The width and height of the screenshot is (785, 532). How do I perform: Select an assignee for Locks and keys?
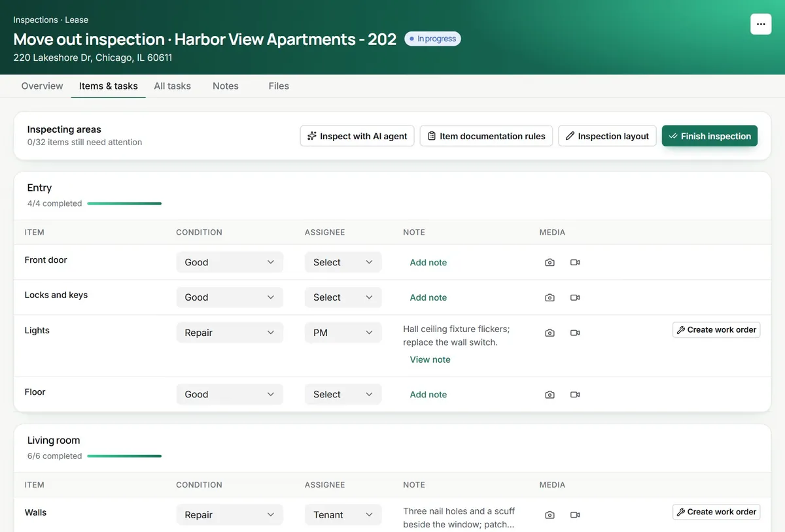343,297
